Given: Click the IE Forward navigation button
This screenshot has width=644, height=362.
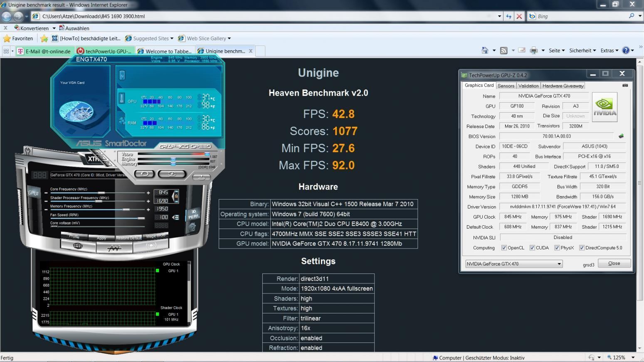Looking at the screenshot, I should pos(18,16).
